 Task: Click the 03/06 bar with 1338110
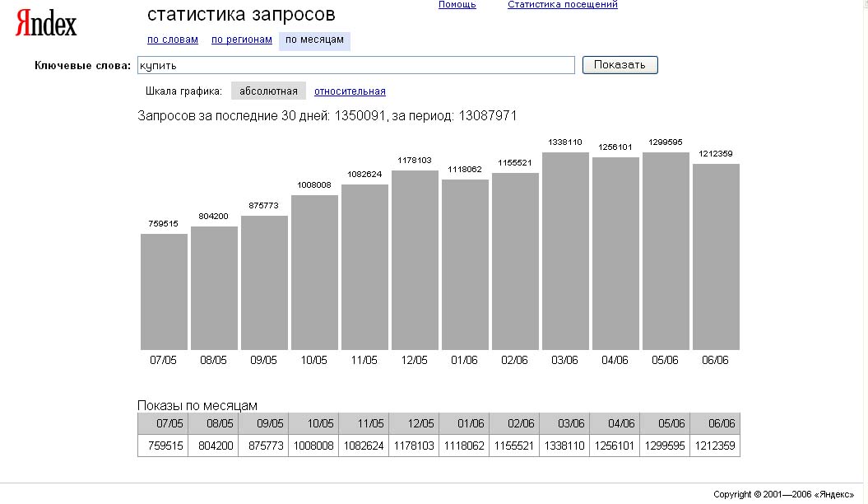tap(565, 251)
